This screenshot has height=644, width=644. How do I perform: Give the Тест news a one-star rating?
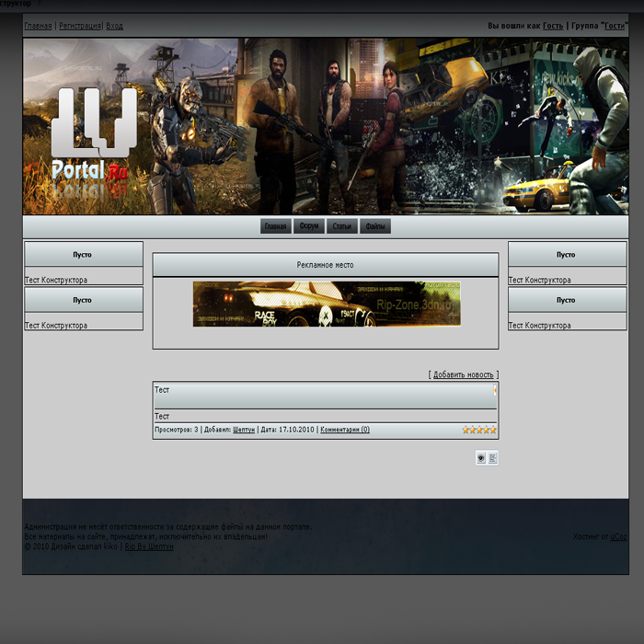click(x=466, y=430)
